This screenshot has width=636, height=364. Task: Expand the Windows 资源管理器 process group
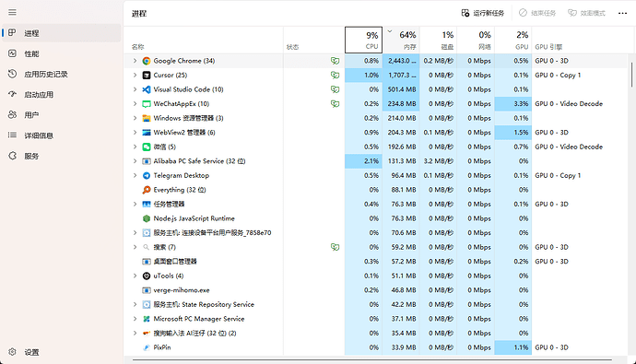[135, 118]
